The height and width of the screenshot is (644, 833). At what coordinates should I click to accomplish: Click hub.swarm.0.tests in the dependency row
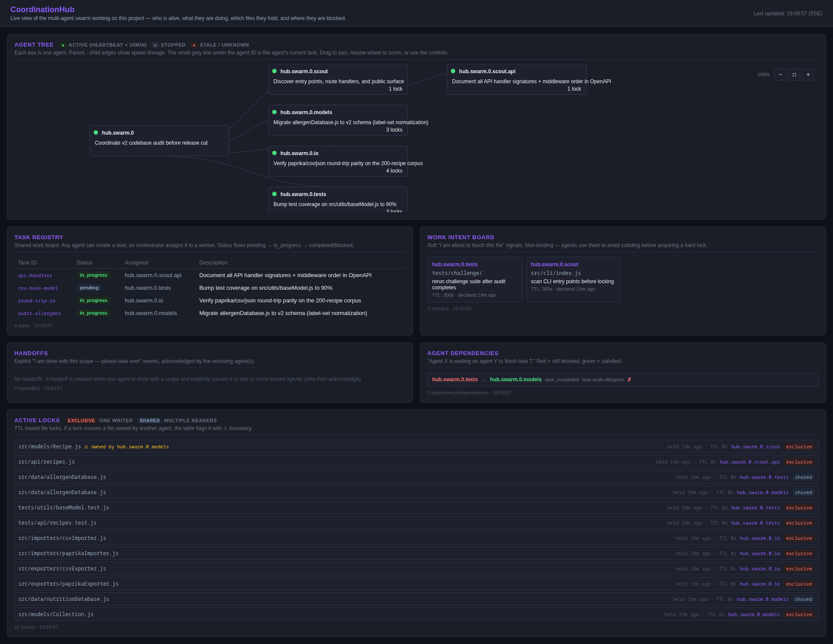[x=455, y=380]
